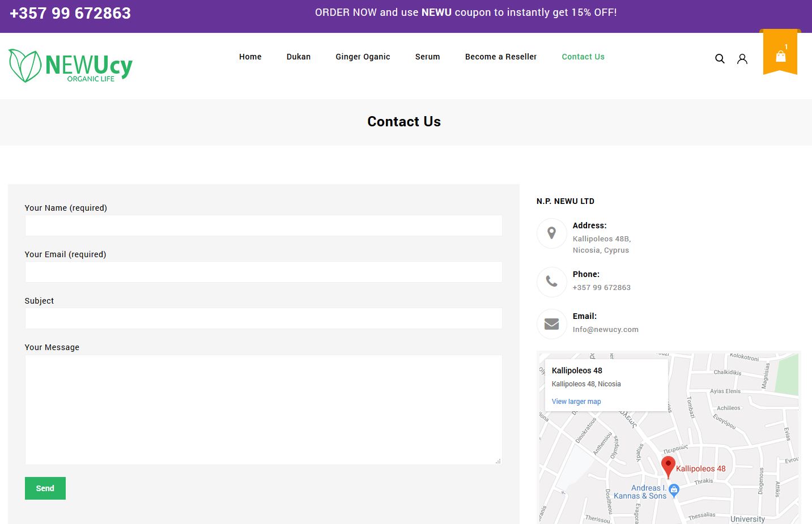
Task: Go to the Home menu item
Action: [250, 57]
